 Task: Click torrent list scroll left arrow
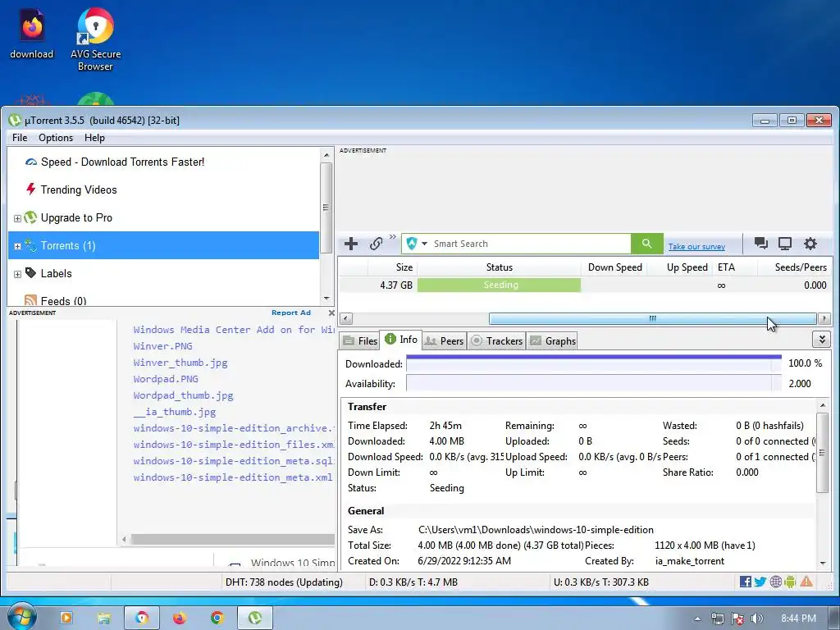pos(346,319)
